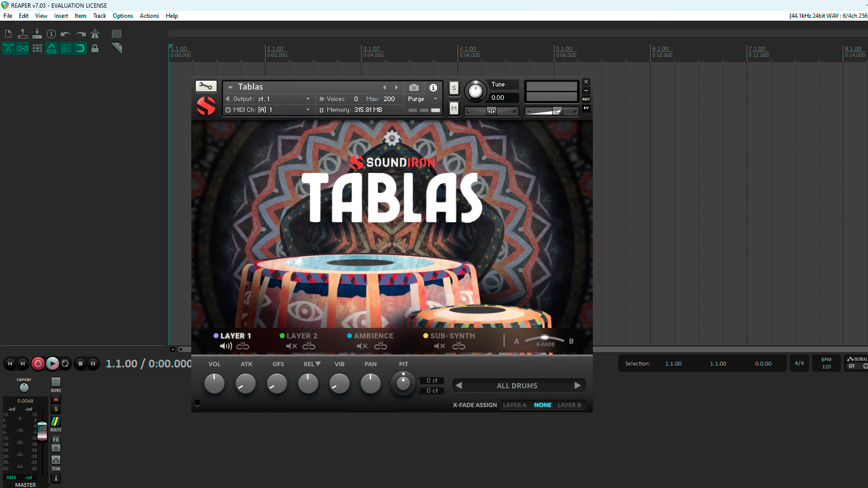The image size is (868, 488).
Task: Open the Purge dropdown menu
Action: pyautogui.click(x=423, y=99)
